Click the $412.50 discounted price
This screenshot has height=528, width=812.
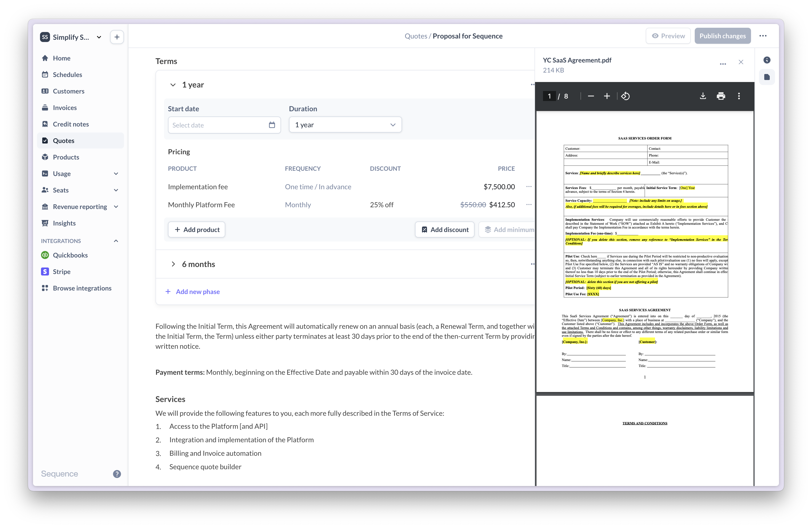point(502,205)
